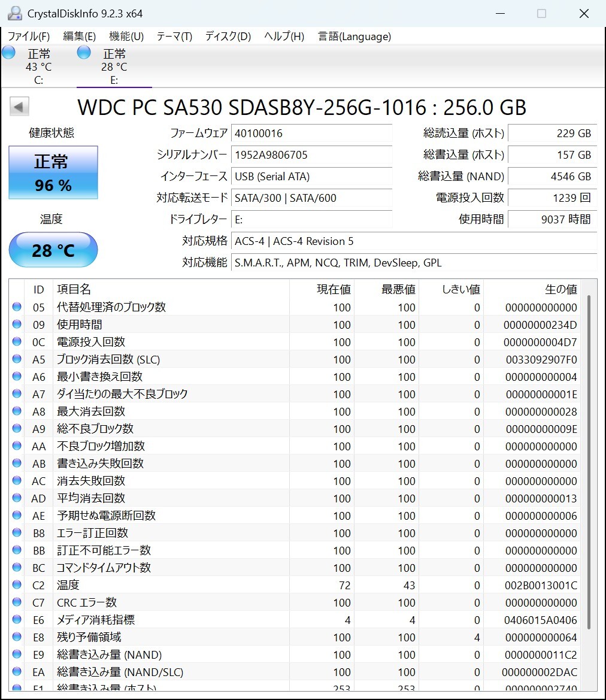This screenshot has height=700, width=606.
Task: Click status orb of row E6 メディア消耗指標
Action: click(17, 619)
